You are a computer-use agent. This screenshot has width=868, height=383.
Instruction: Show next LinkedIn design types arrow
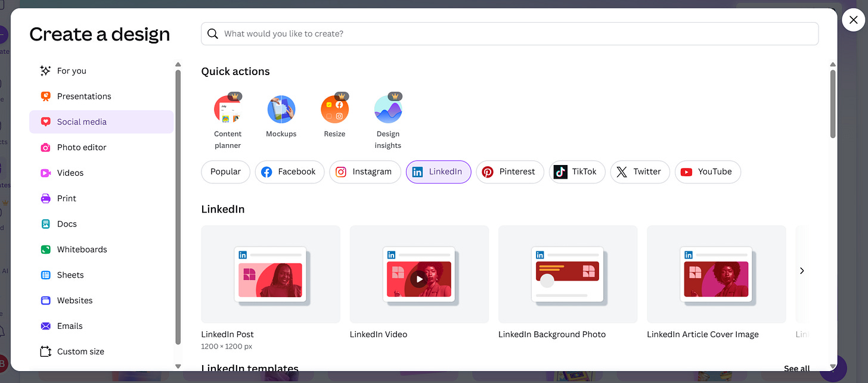[x=802, y=271]
